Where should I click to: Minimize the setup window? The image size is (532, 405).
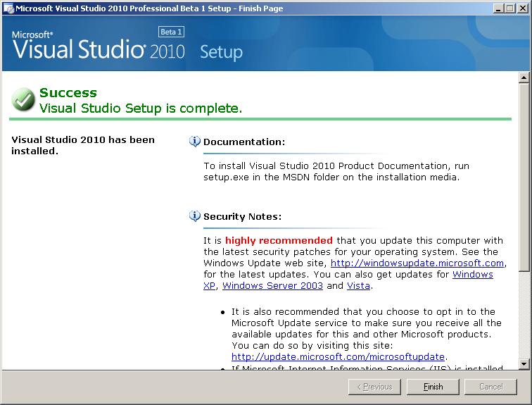coord(498,8)
